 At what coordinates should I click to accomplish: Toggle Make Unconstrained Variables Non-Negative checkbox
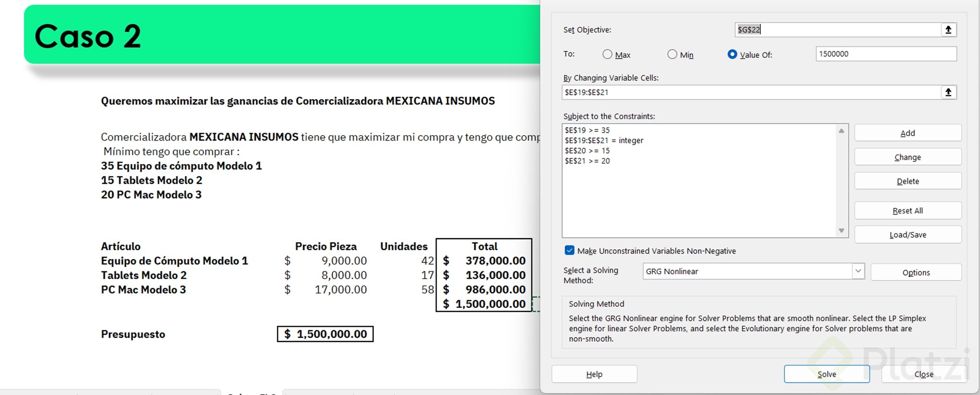[x=570, y=251]
